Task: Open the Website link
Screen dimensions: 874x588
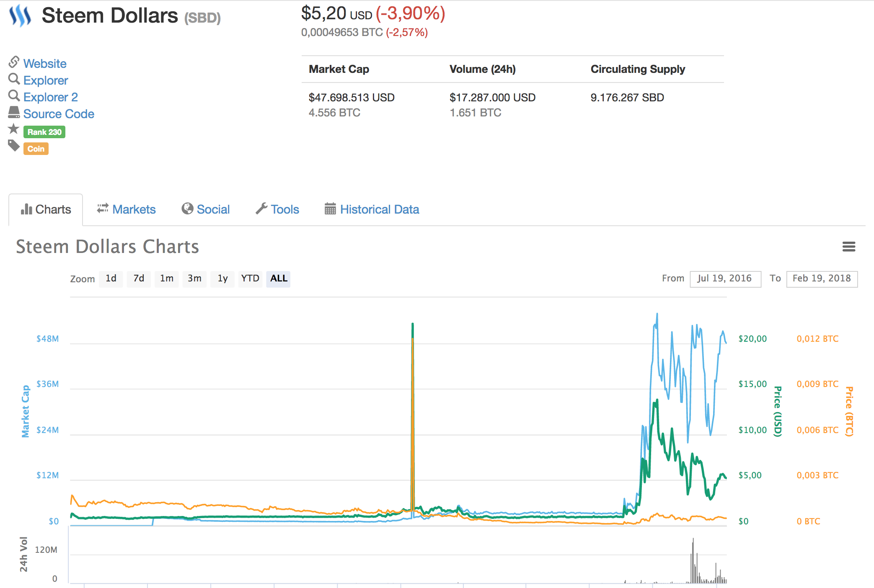Action: [45, 64]
